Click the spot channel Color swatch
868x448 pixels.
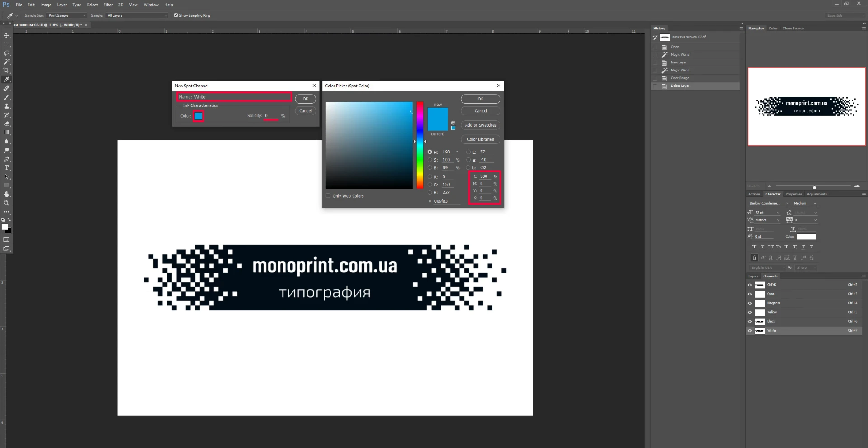(x=198, y=116)
